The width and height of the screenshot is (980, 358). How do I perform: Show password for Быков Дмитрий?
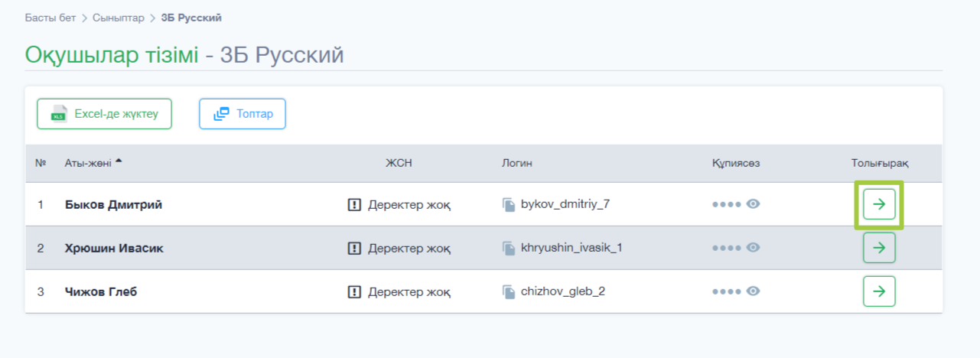[753, 204]
